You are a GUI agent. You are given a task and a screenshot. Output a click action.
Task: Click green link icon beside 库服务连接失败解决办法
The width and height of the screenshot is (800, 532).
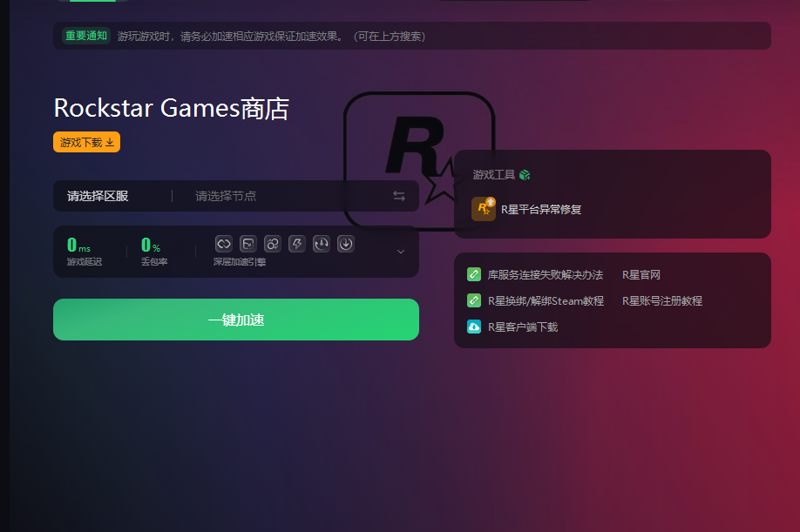coord(474,274)
